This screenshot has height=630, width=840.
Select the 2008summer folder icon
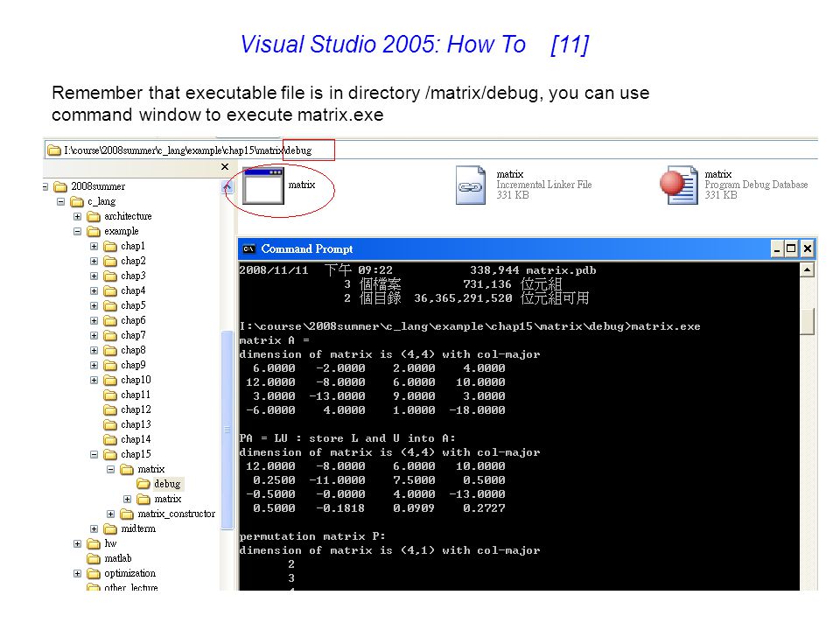(60, 186)
